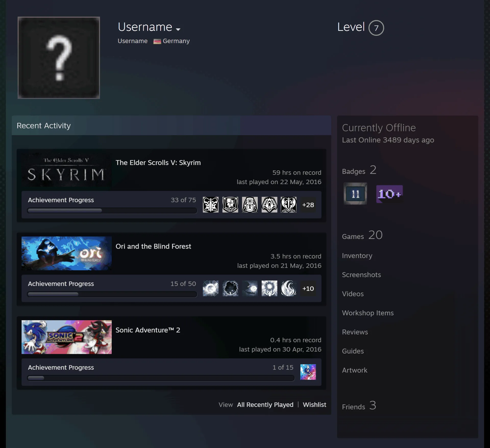The width and height of the screenshot is (490, 448).
Task: Click fourth Ori achievement burst icon
Action: click(x=269, y=288)
